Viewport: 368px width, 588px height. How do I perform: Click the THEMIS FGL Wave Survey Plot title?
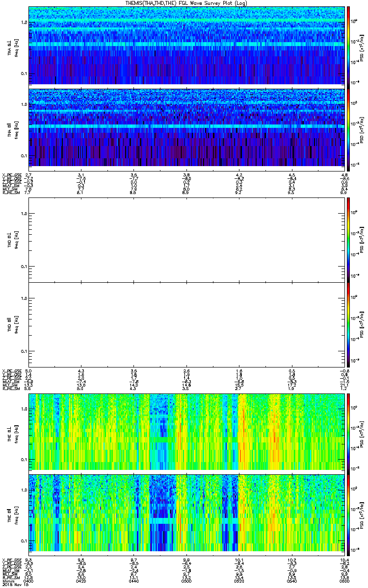(184, 3)
